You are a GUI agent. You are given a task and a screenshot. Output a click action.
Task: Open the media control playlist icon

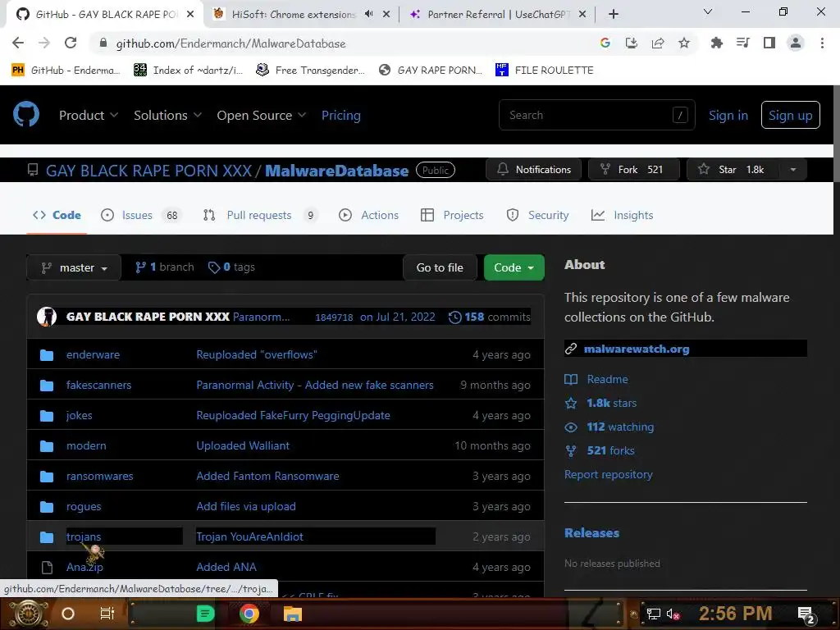tap(742, 43)
